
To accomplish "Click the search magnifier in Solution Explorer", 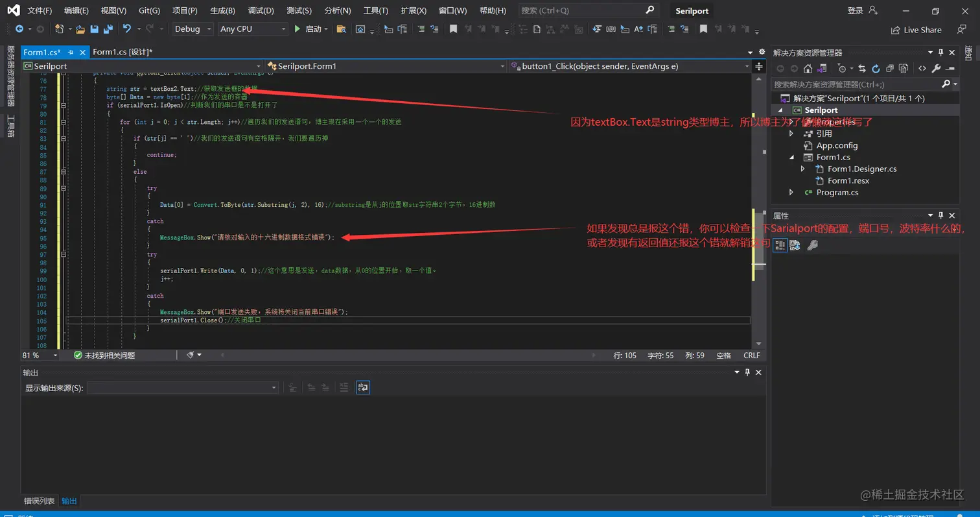I will point(946,84).
